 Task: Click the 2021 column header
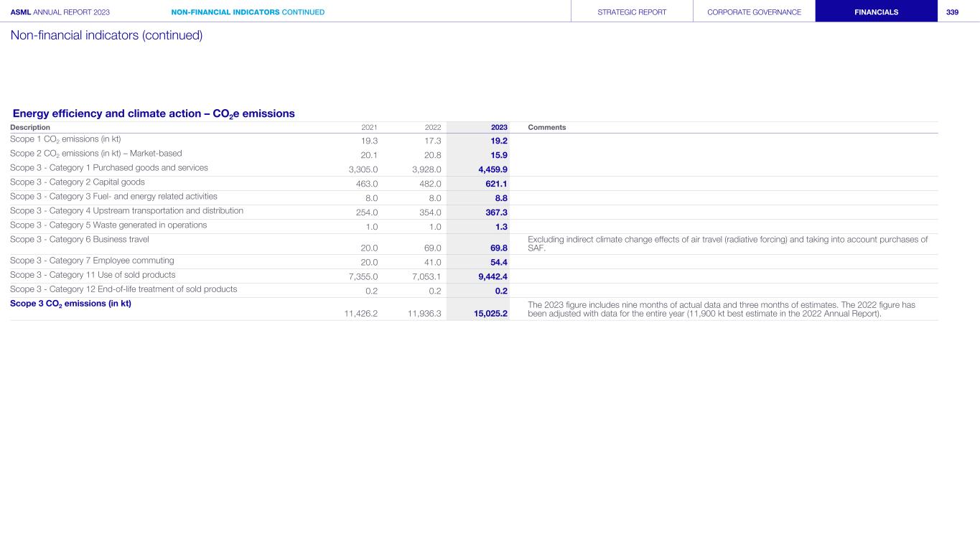coord(369,128)
